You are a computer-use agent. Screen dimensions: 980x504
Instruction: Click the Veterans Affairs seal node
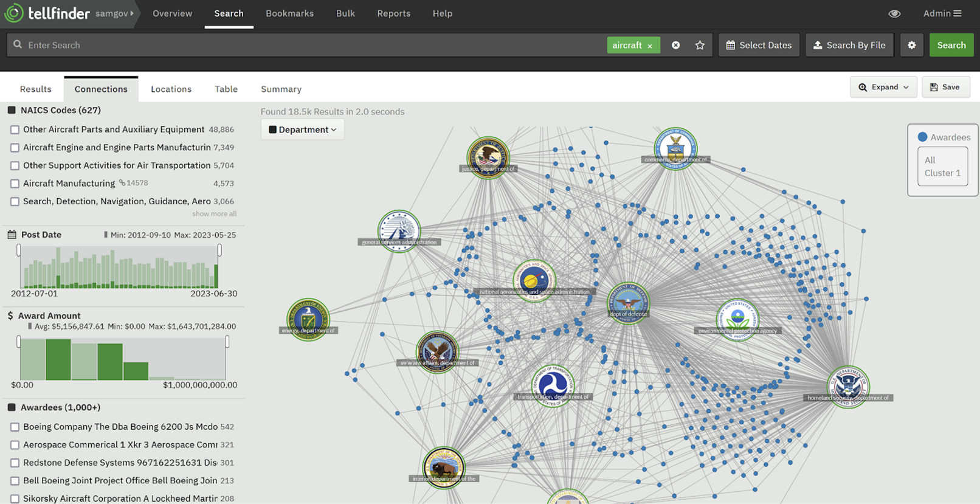click(x=437, y=351)
